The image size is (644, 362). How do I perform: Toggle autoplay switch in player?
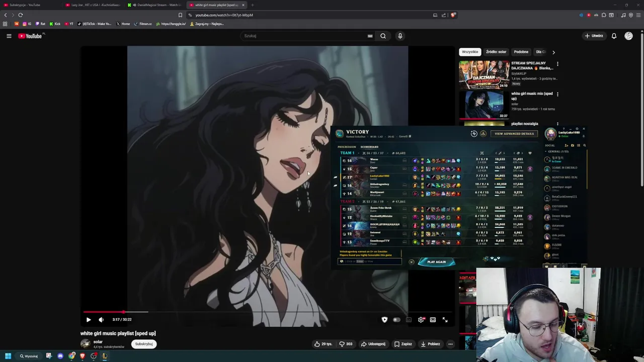(396, 319)
